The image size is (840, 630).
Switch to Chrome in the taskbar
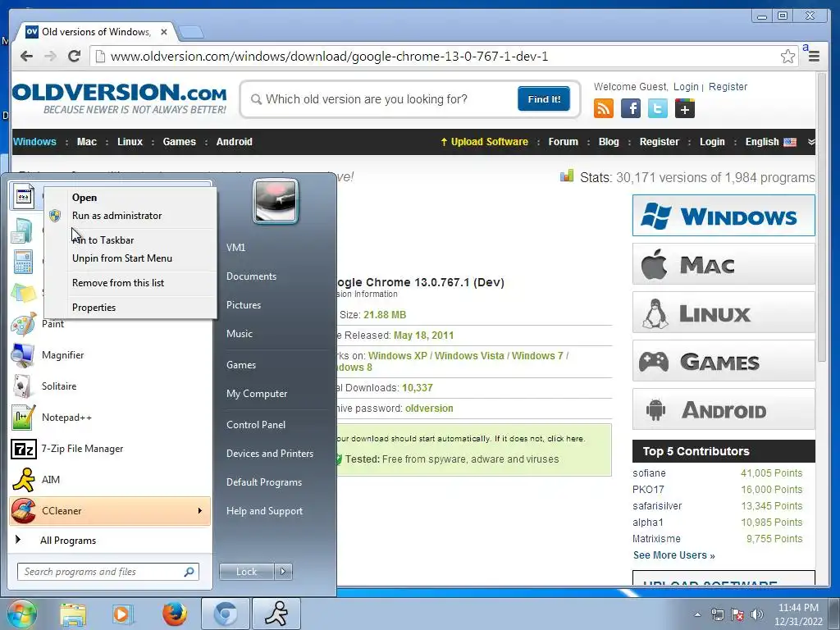coord(226,614)
